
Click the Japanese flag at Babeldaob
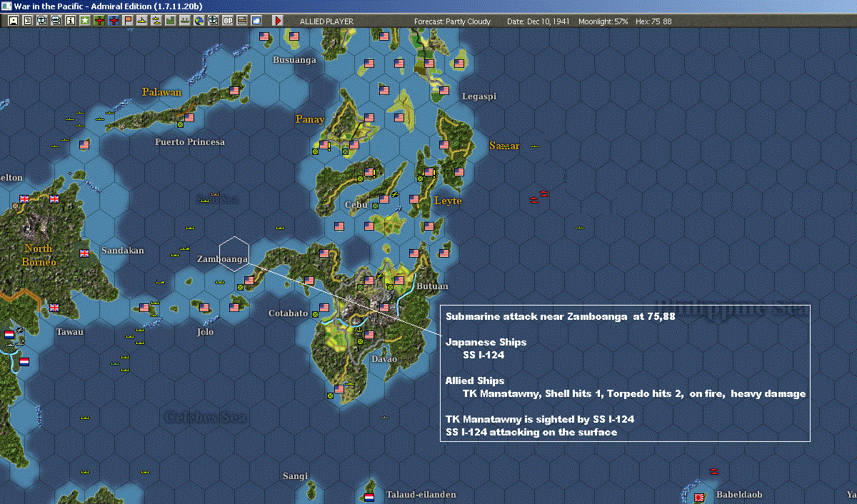699,497
